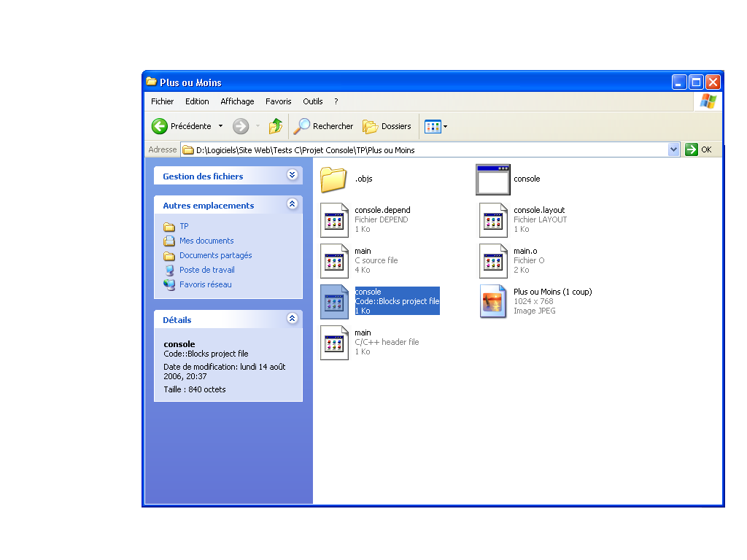This screenshot has width=747, height=560.
Task: Toggle the Dossiers folder pane
Action: click(x=387, y=126)
